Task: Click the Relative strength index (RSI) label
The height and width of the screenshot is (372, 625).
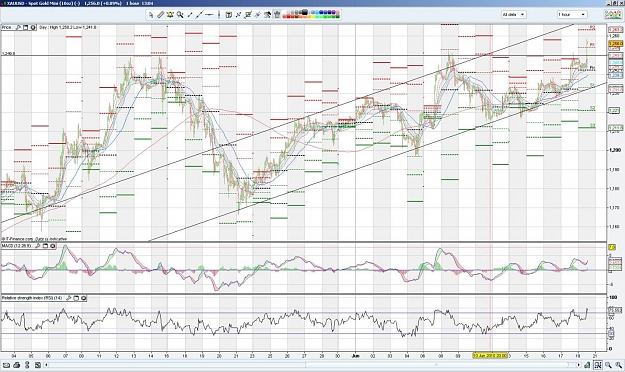Action: click(x=32, y=298)
